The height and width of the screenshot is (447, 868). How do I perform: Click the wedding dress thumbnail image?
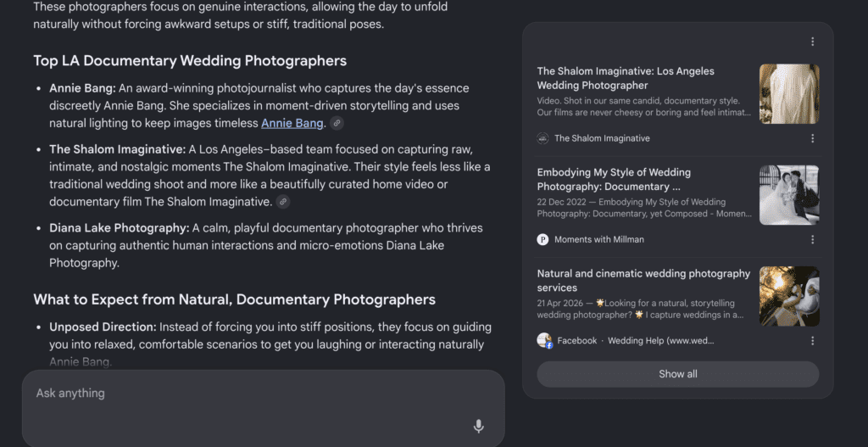(x=789, y=94)
